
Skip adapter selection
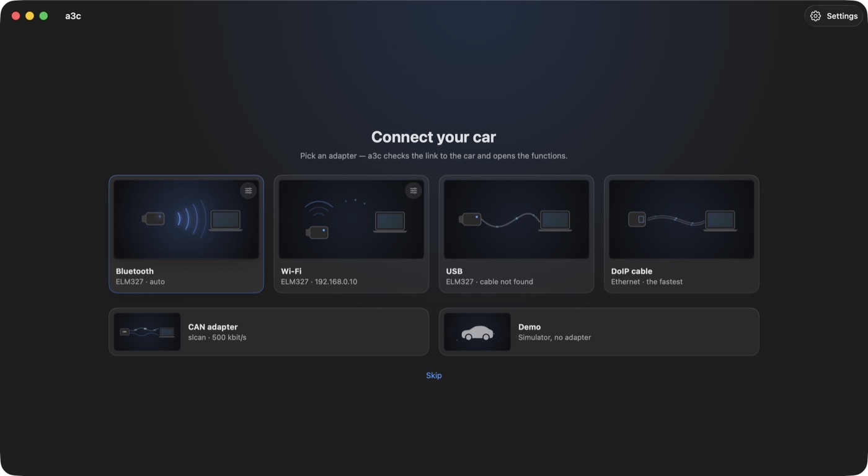click(x=434, y=376)
